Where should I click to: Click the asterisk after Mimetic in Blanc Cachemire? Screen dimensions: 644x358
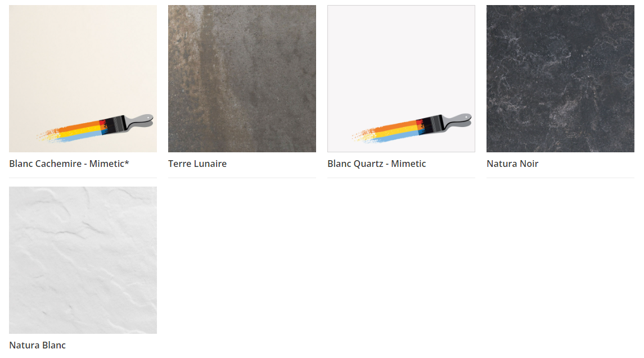(x=127, y=162)
